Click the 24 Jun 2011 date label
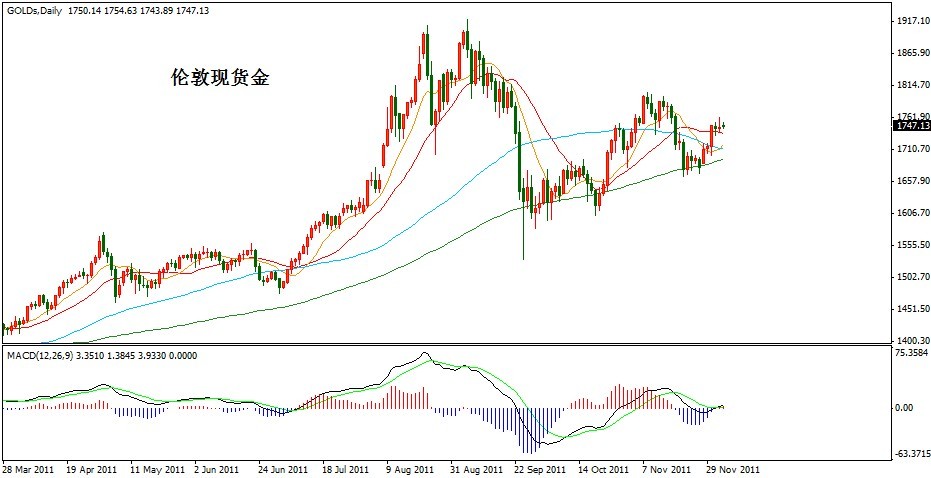Image resolution: width=931 pixels, height=478 pixels. pos(283,468)
